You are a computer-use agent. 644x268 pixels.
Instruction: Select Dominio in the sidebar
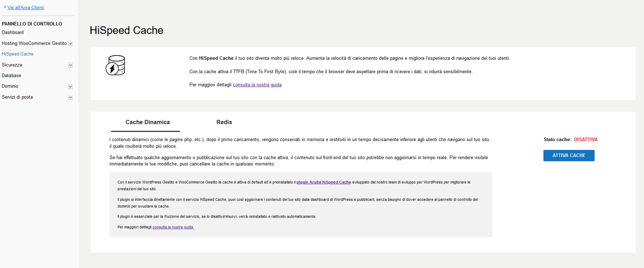coord(10,86)
